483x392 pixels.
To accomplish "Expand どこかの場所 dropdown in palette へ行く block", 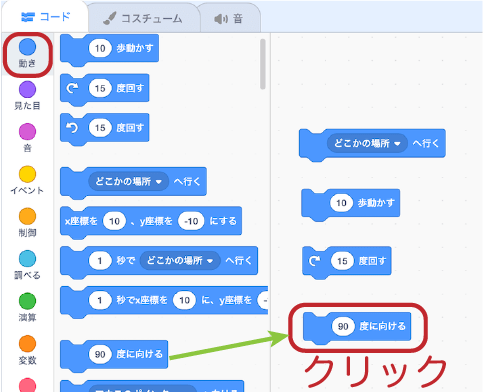I will 129,182.
